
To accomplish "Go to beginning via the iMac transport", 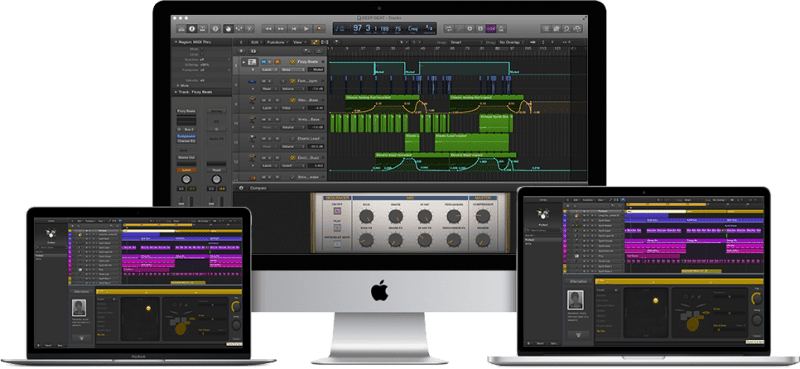I will pyautogui.click(x=294, y=29).
